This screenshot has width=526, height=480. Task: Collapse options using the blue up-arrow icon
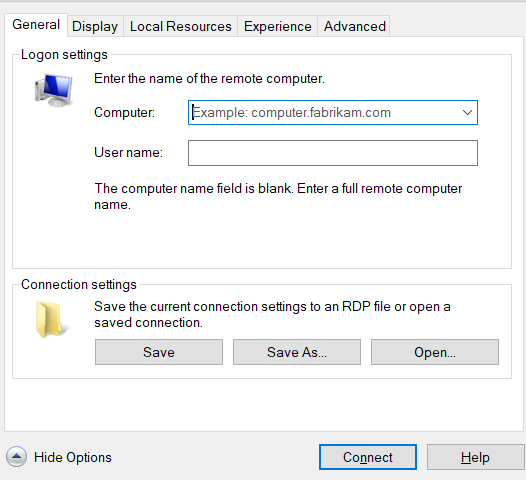[16, 457]
